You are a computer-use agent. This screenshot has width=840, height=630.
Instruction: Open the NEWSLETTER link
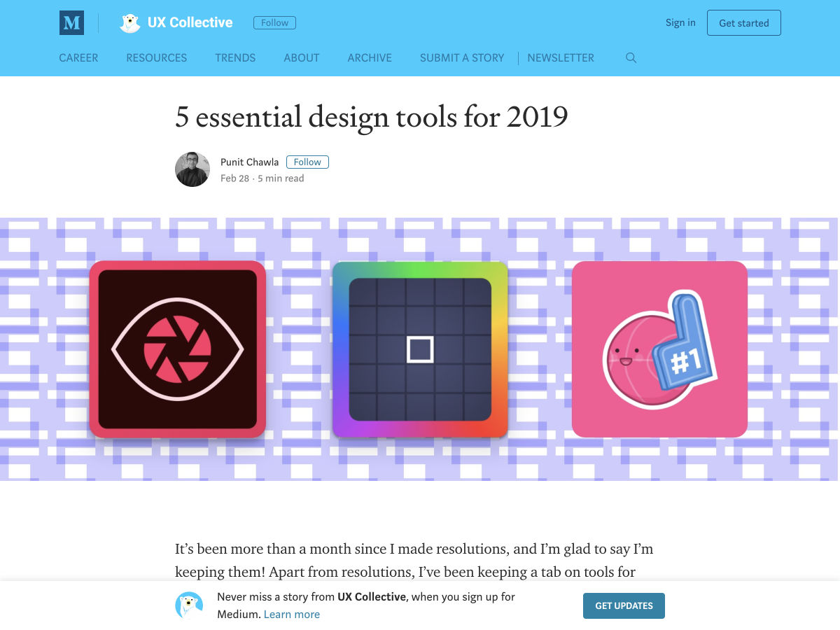coord(561,58)
